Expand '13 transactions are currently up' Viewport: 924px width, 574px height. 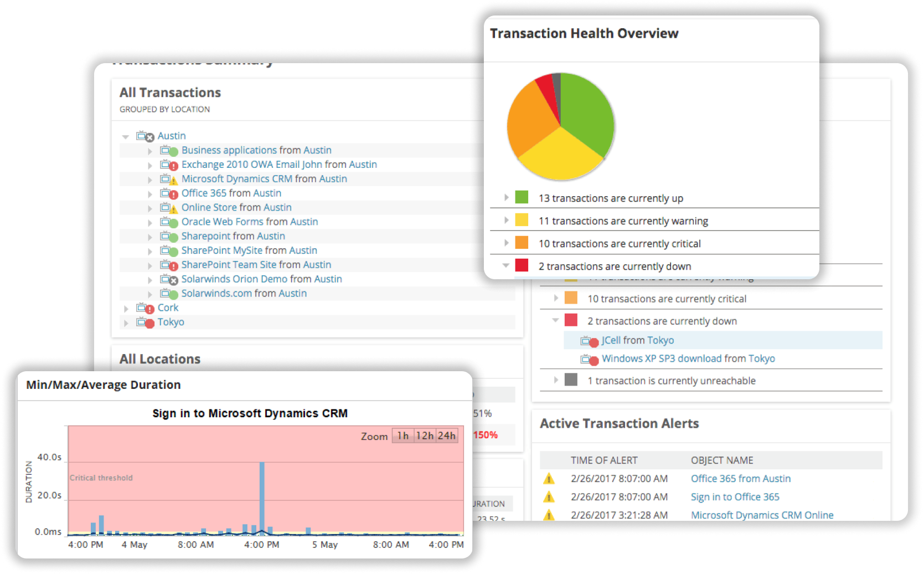click(x=506, y=197)
